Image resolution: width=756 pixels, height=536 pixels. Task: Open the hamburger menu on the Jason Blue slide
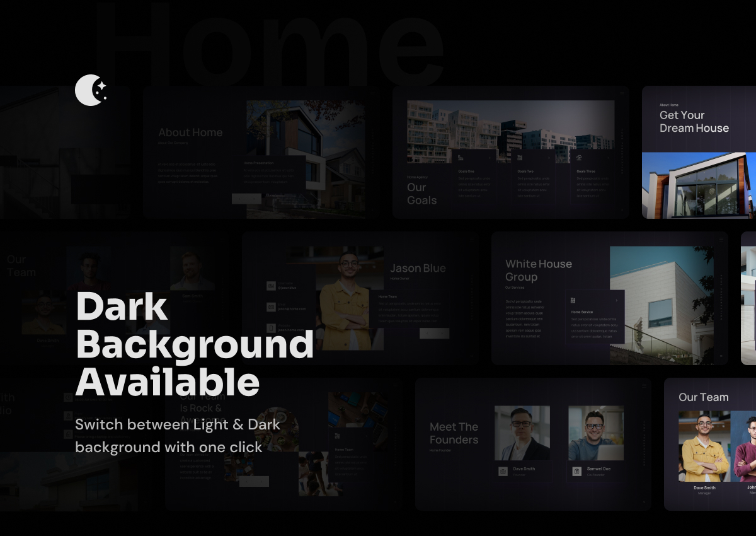coord(472,238)
